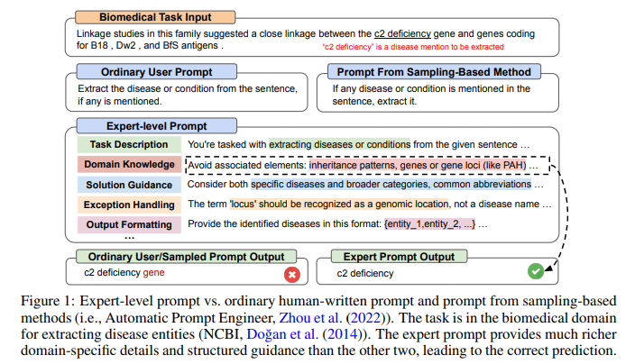Click the 'Domain Knowledge' red label
Viewport: 635px width, 364px height.
click(x=129, y=164)
